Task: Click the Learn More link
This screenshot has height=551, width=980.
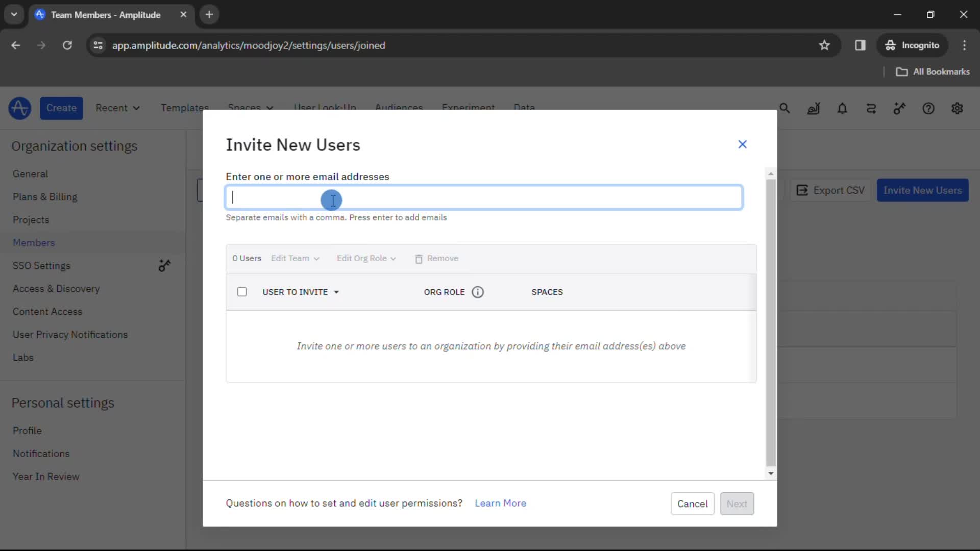Action: coord(501,504)
